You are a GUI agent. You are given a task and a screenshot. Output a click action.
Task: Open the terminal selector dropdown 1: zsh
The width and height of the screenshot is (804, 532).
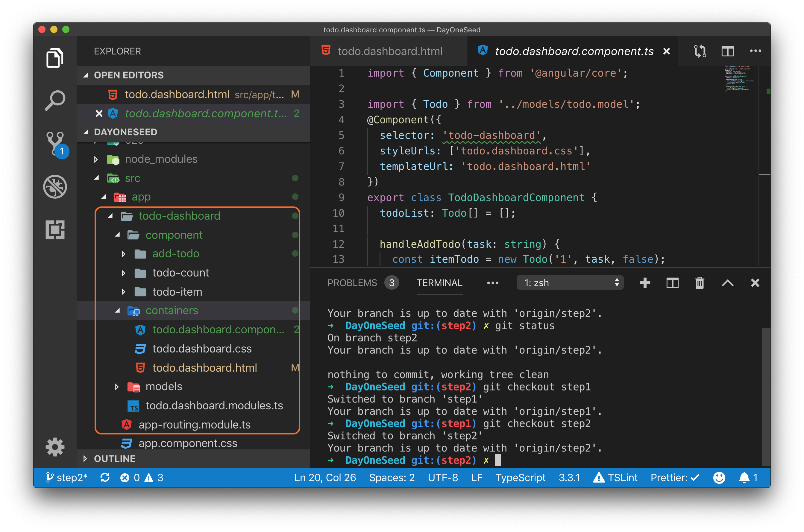coord(570,283)
